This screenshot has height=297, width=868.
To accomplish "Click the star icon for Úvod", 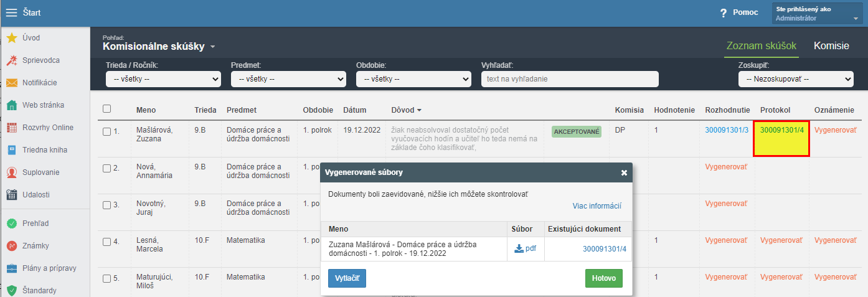I will 11,38.
